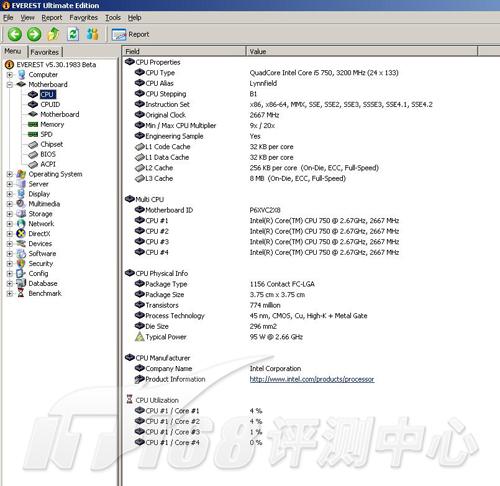The image size is (500, 486).
Task: Switch to the Menu tab
Action: (x=13, y=51)
